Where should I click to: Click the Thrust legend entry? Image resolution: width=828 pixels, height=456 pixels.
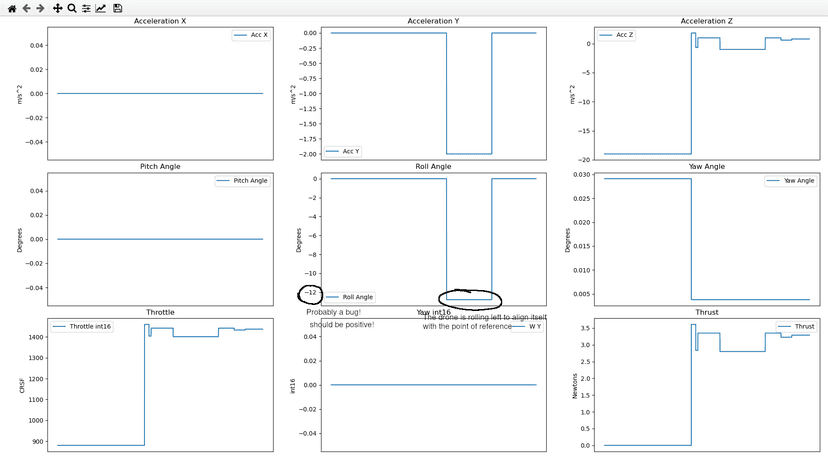795,327
